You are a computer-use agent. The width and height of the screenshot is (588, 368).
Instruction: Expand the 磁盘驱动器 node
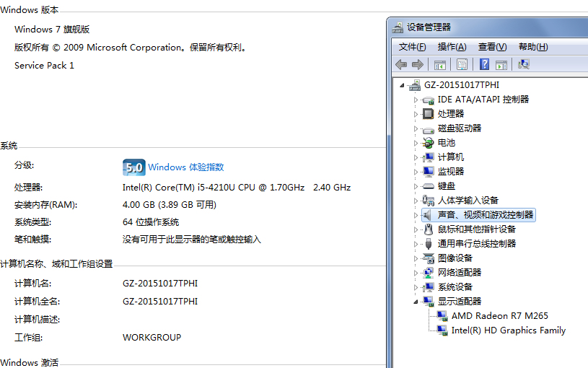416,128
